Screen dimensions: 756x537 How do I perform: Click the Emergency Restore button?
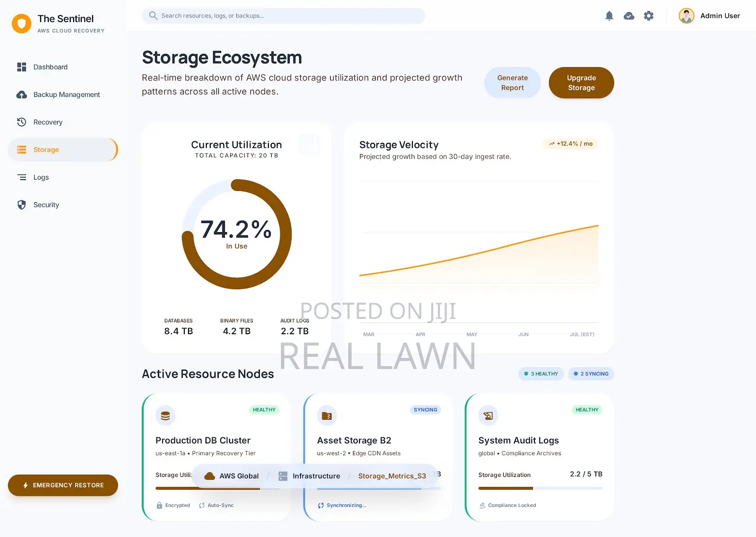click(63, 485)
